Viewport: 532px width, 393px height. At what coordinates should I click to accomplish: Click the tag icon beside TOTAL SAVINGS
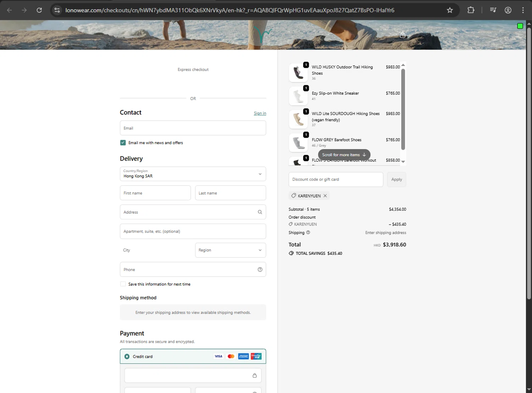click(291, 253)
